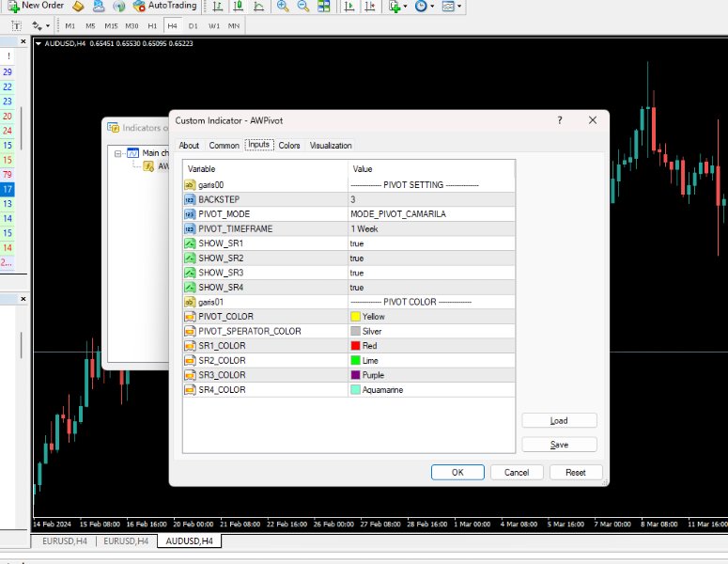Screen dimensions: 728x564
Task: Select H4 timeframe
Action: 172,26
